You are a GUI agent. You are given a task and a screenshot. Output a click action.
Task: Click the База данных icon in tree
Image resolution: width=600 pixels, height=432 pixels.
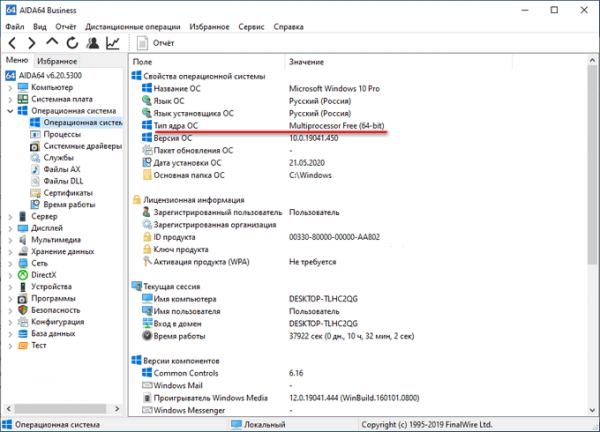click(x=23, y=334)
